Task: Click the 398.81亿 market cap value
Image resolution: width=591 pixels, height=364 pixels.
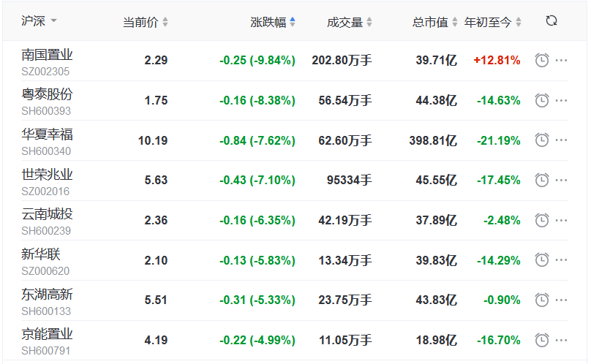Action: coord(433,140)
